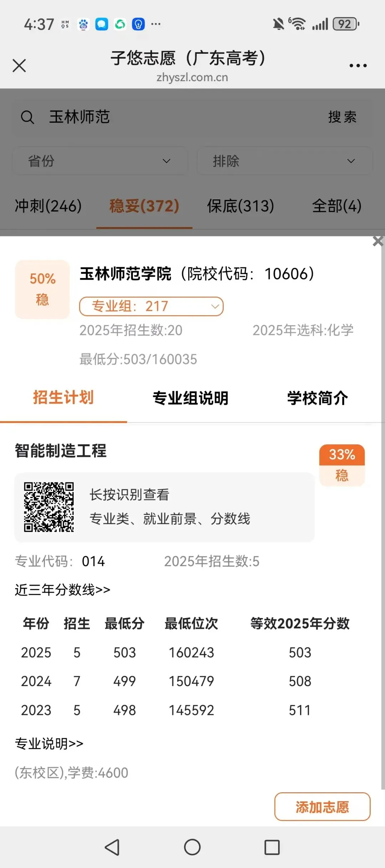Open the 专业组: 217 selector
The width and height of the screenshot is (385, 868).
pyautogui.click(x=151, y=306)
